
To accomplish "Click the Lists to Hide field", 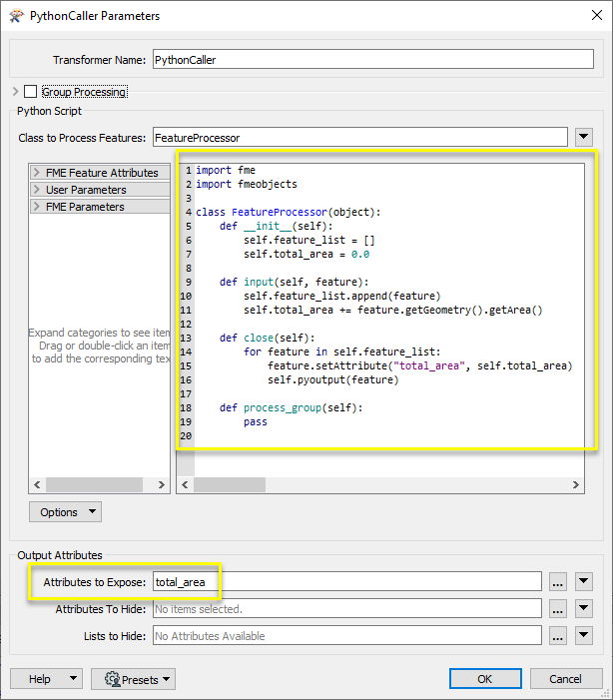I will point(347,635).
